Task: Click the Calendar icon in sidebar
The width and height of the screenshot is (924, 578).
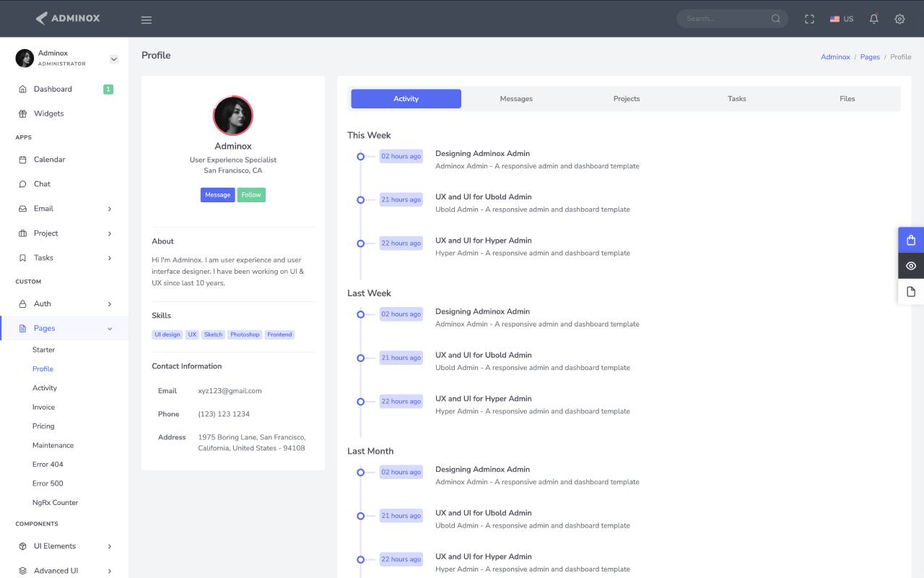Action: tap(22, 160)
